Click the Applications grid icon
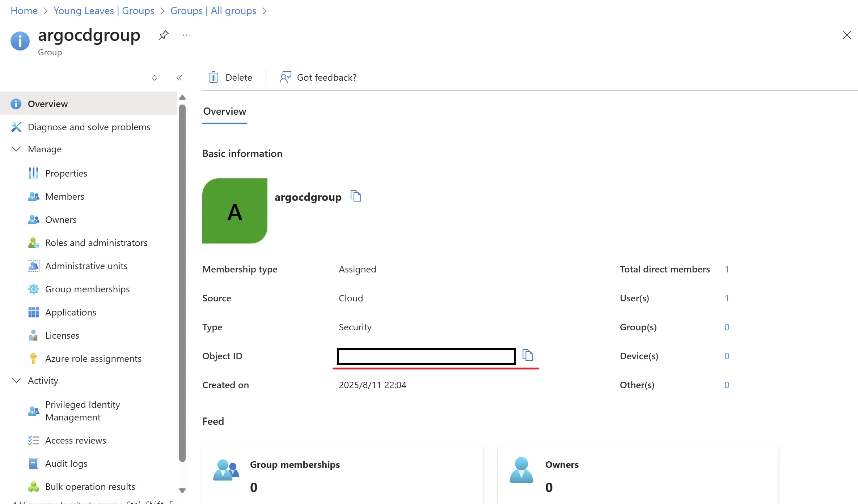The width and height of the screenshot is (858, 504). click(x=33, y=312)
